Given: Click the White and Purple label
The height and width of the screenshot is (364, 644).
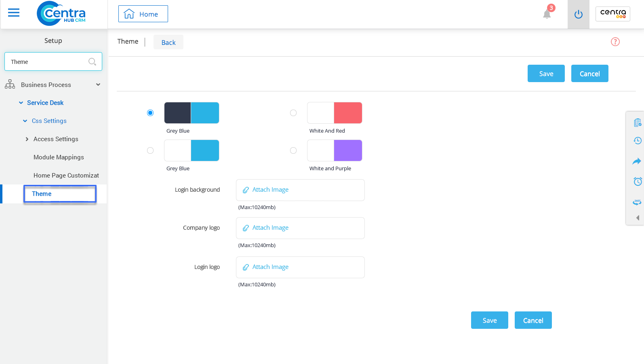Looking at the screenshot, I should pos(330,168).
